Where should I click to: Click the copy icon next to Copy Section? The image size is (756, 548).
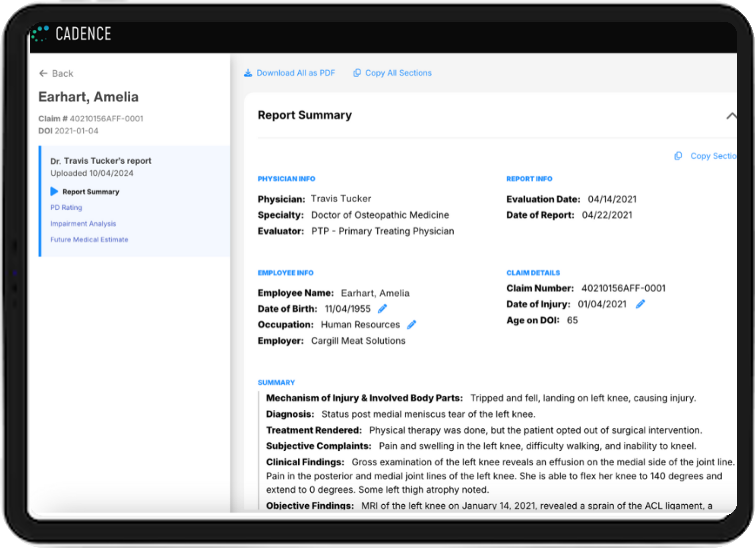tap(678, 156)
